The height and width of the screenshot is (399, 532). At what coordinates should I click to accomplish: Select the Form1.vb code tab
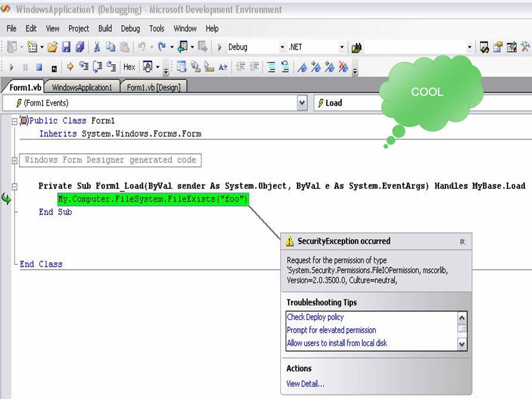click(x=24, y=87)
